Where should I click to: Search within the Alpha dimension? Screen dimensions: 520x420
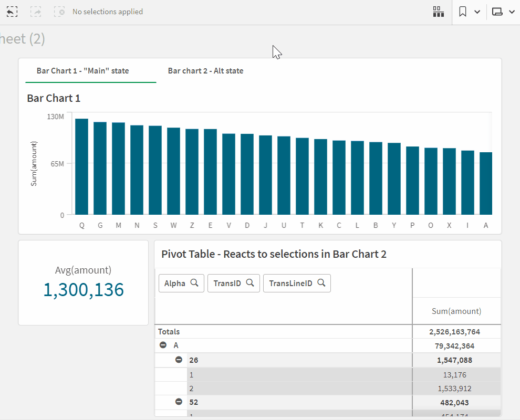[x=194, y=283]
